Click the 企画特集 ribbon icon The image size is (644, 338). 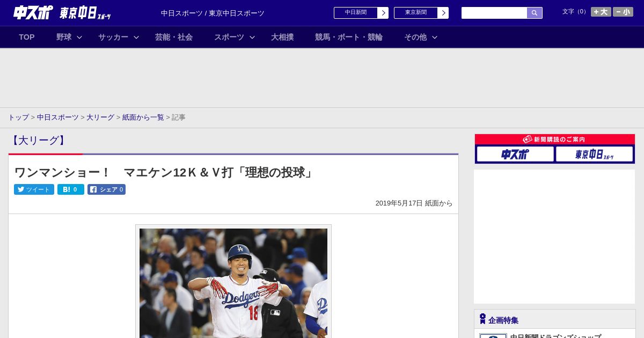pyautogui.click(x=482, y=319)
